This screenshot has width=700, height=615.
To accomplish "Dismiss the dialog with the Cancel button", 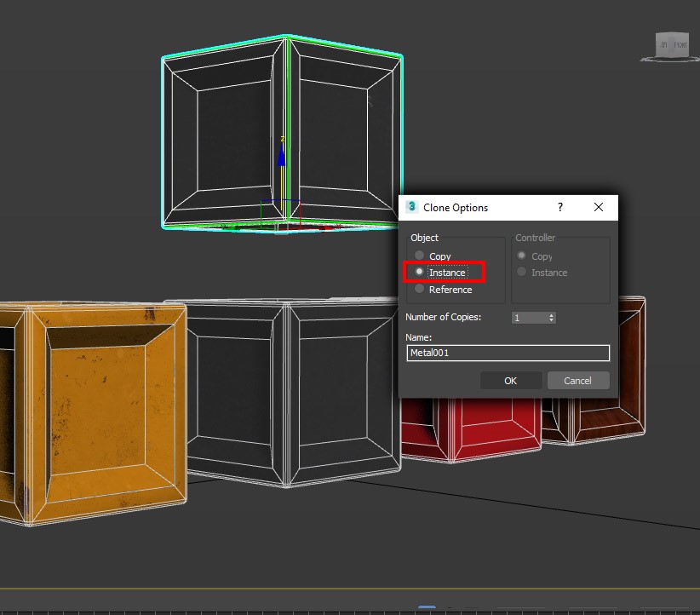I will (578, 380).
